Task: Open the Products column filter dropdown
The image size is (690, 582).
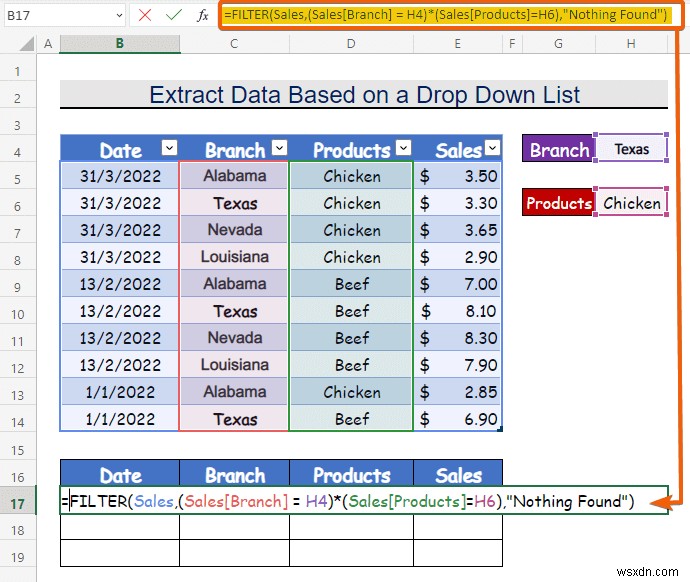Action: (x=403, y=148)
